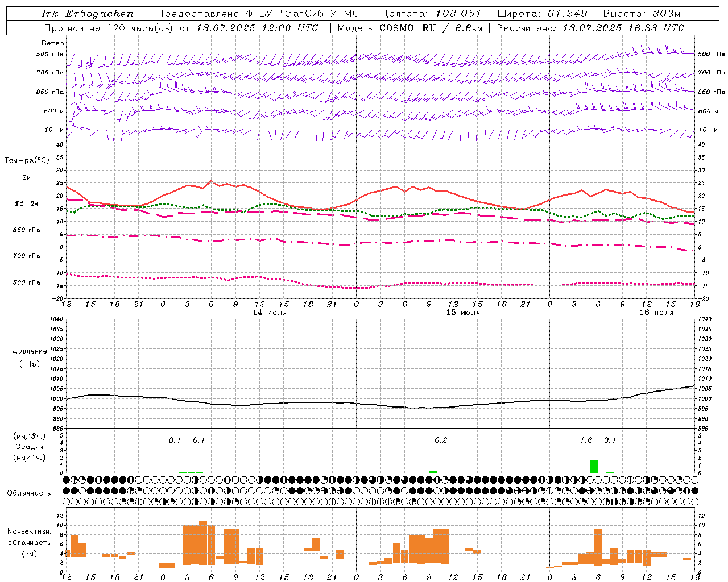Click the "(мм/1ч.)" units label

point(29,458)
